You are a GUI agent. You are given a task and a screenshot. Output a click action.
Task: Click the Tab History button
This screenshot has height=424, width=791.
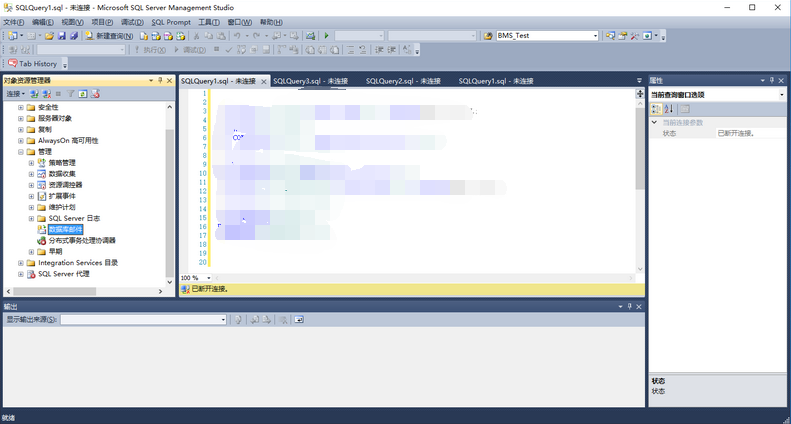(33, 64)
